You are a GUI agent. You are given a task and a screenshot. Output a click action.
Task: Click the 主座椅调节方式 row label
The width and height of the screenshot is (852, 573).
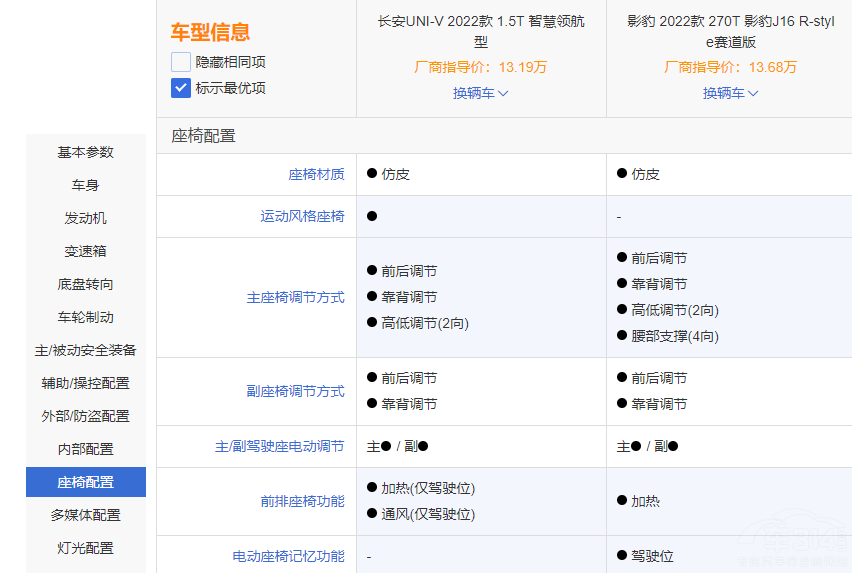click(295, 298)
